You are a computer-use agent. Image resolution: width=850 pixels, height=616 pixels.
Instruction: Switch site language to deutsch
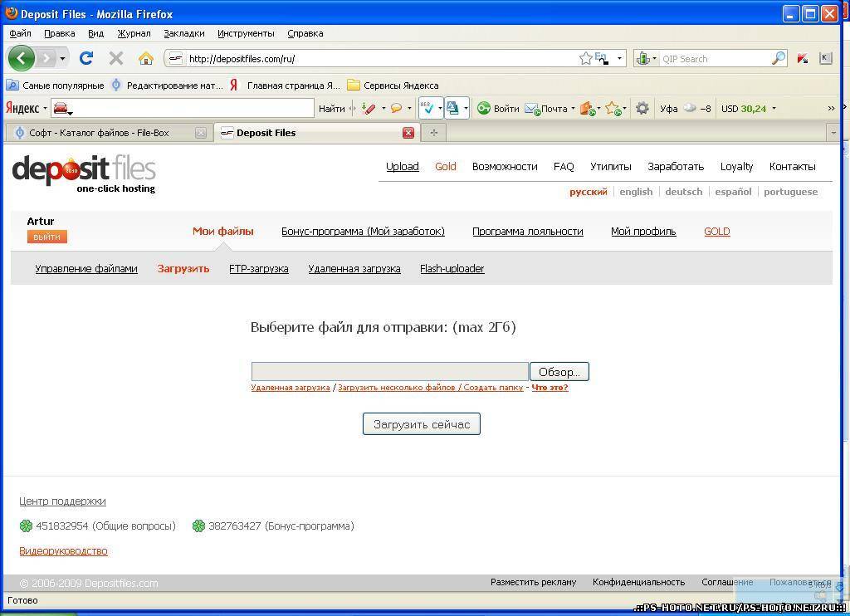pyautogui.click(x=684, y=192)
